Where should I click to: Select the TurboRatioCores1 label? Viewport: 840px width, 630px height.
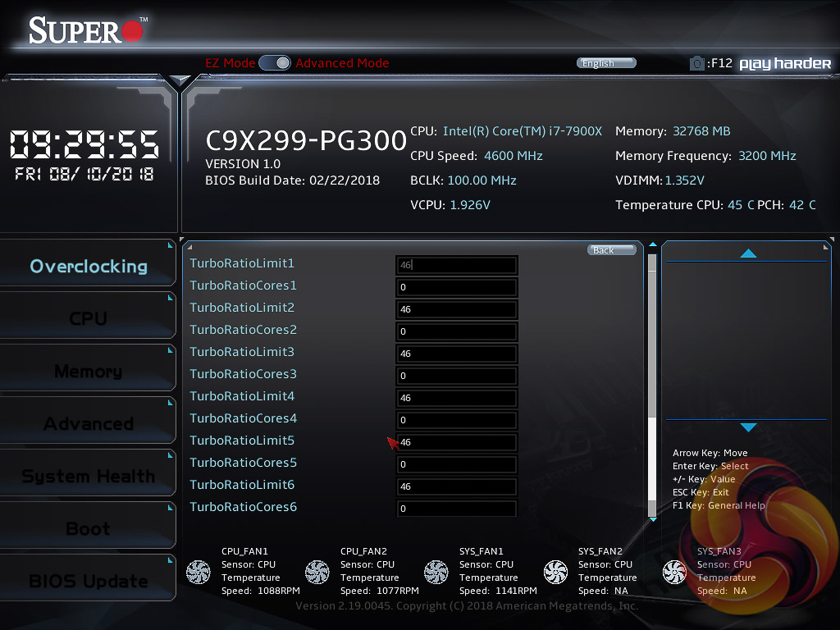coord(243,285)
